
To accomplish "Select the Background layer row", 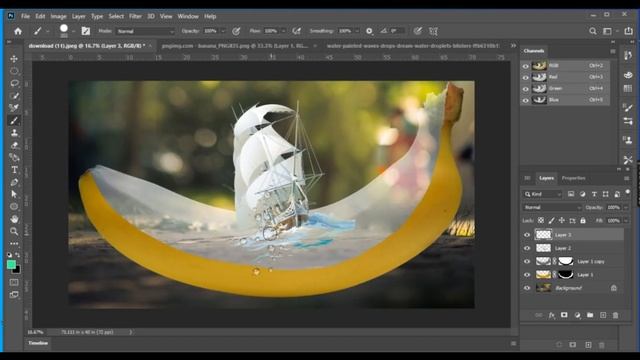I will 573,288.
